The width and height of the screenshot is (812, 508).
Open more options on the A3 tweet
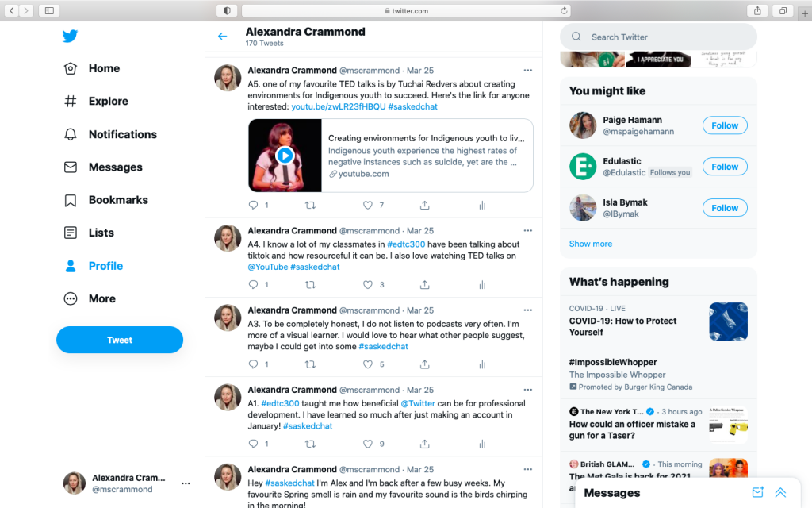click(527, 310)
